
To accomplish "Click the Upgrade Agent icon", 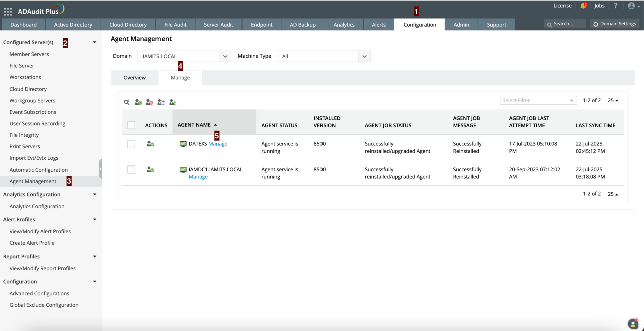I will (x=173, y=102).
